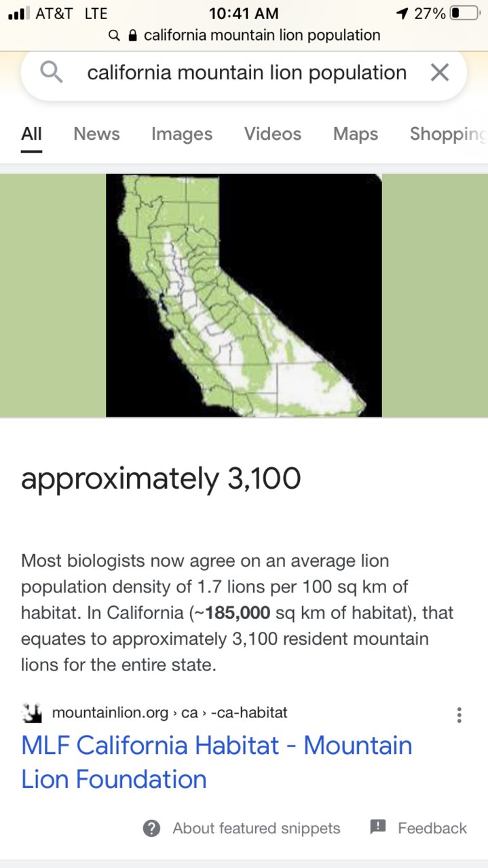The height and width of the screenshot is (868, 488).
Task: Select the Maps tab
Action: coord(356,134)
